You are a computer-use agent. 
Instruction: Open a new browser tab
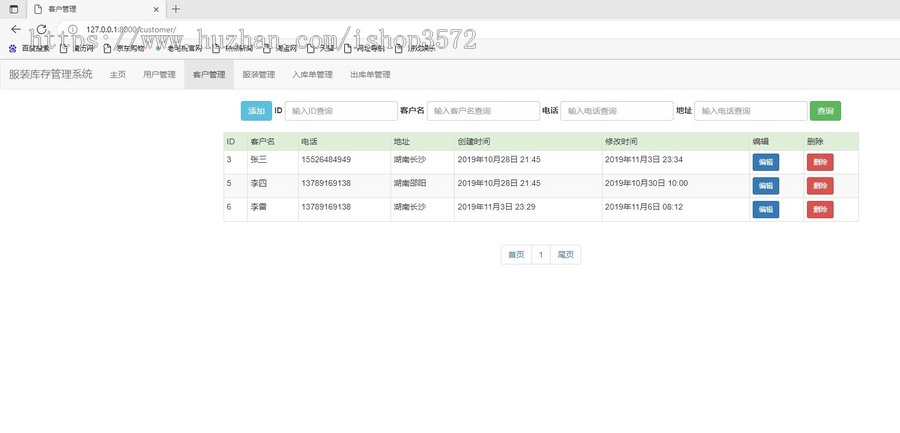(x=176, y=9)
